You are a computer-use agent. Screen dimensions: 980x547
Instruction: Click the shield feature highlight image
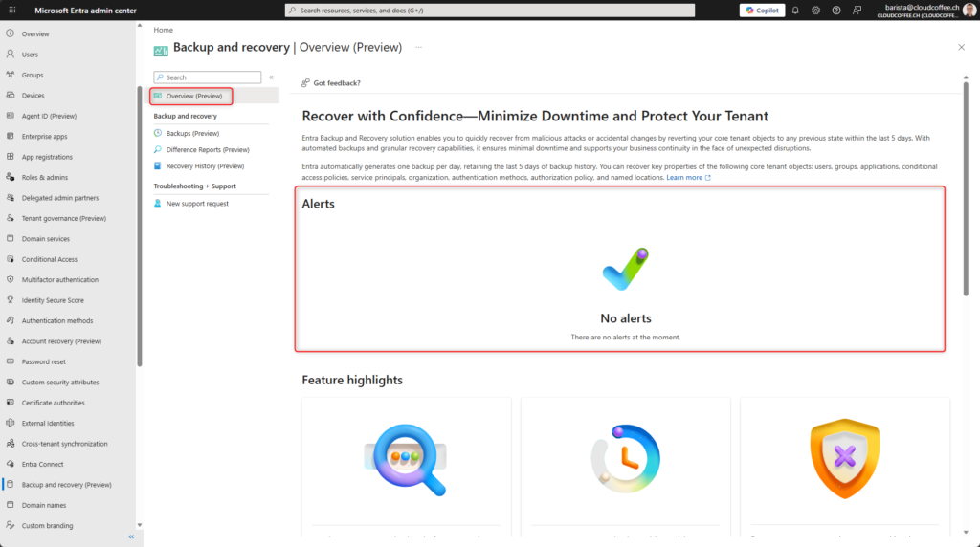845,459
